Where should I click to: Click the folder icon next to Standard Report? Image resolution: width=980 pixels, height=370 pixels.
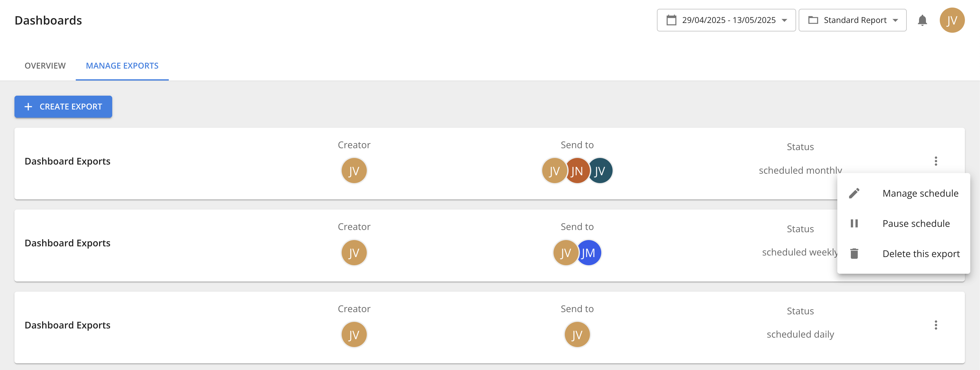click(814, 20)
